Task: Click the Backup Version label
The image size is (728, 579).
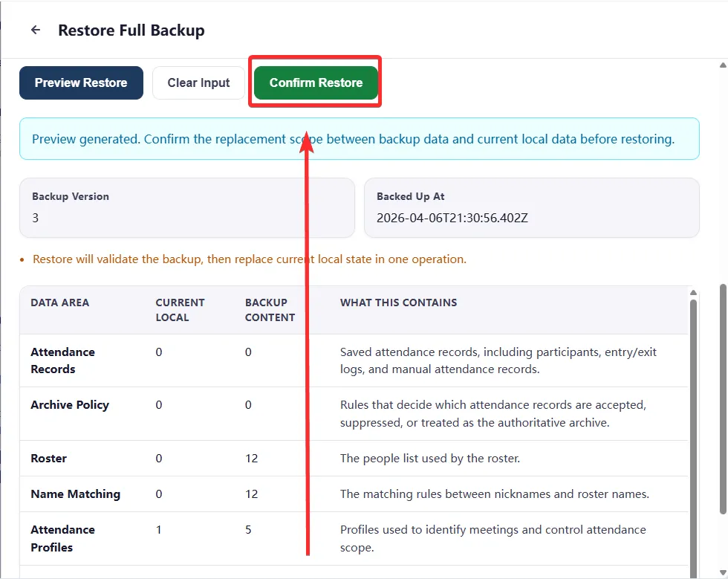Action: pyautogui.click(x=71, y=196)
